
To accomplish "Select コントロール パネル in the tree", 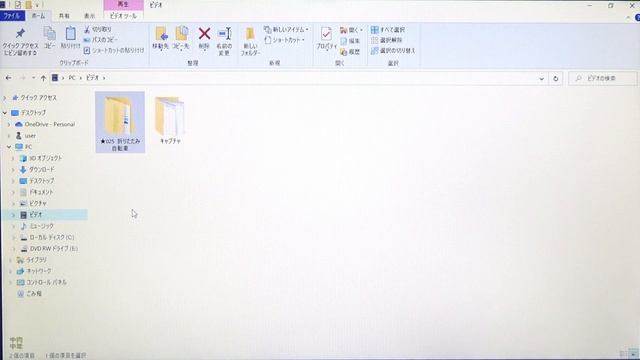I will (42, 282).
